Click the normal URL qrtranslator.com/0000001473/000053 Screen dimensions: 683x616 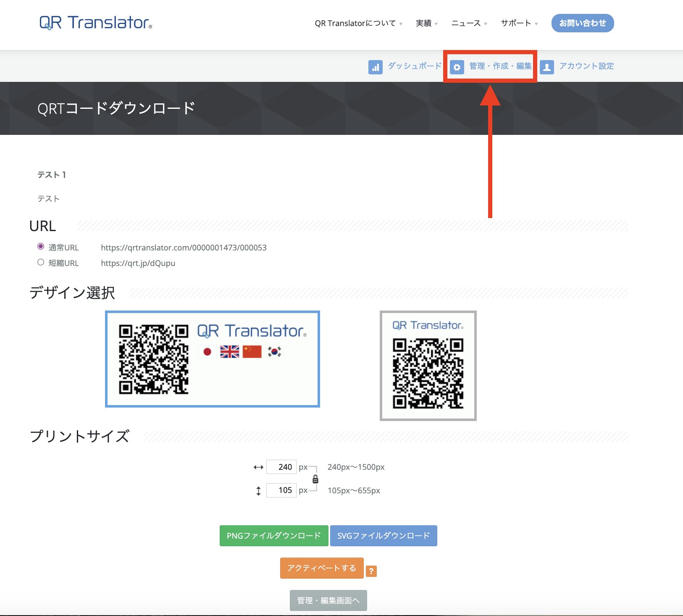pos(184,247)
